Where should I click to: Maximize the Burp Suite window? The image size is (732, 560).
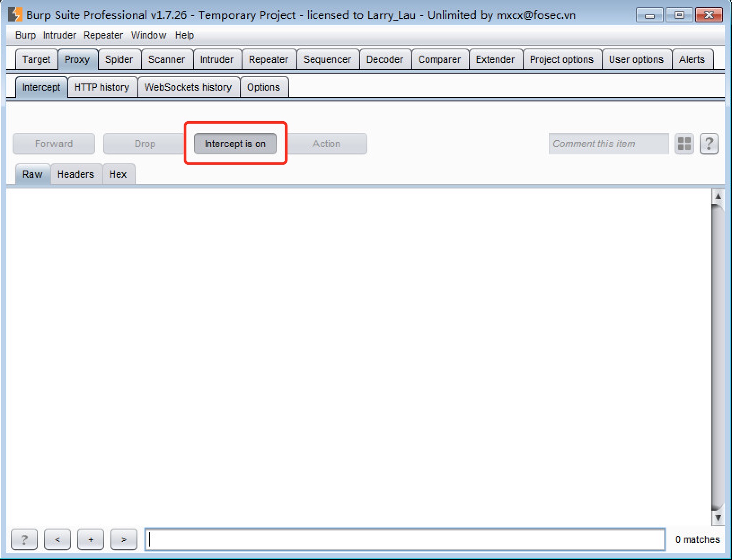(679, 15)
